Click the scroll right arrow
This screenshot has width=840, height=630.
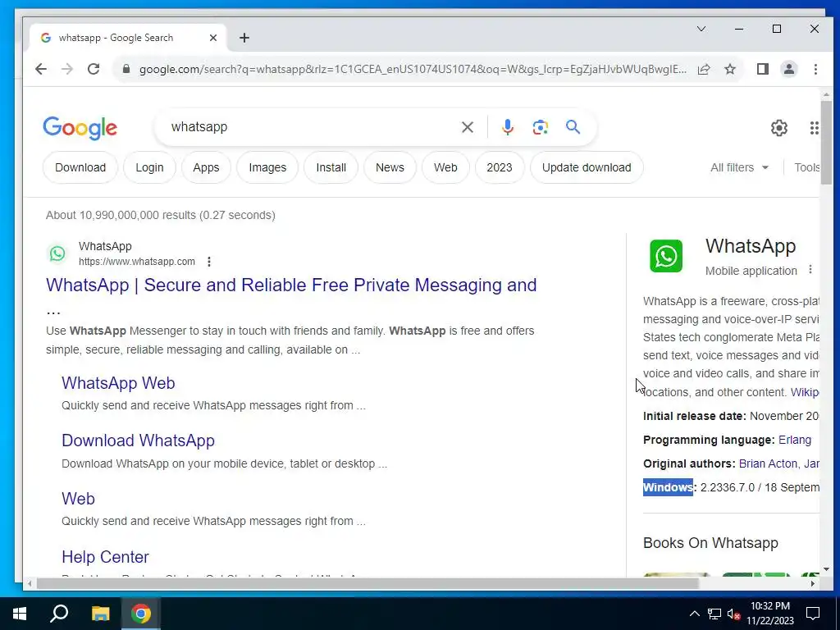[813, 583]
